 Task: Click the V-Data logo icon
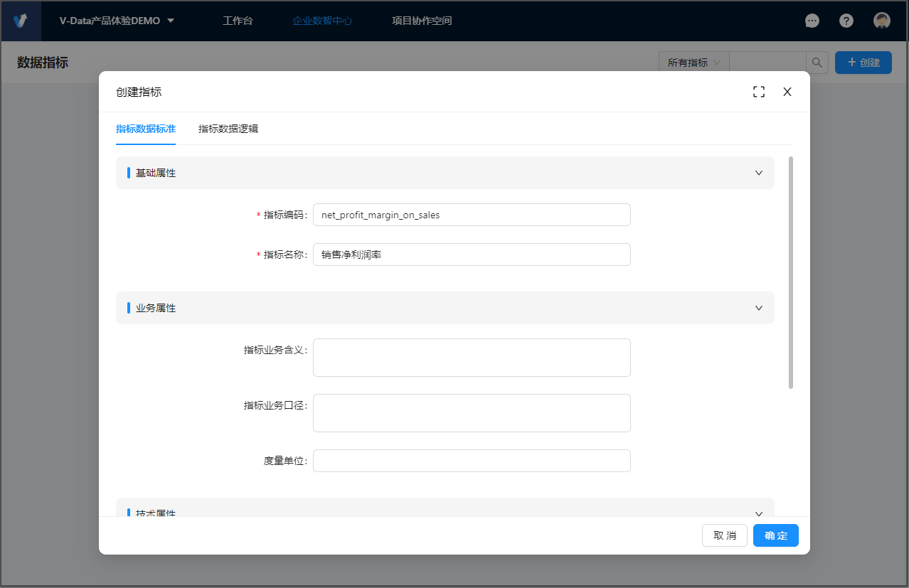click(x=21, y=21)
